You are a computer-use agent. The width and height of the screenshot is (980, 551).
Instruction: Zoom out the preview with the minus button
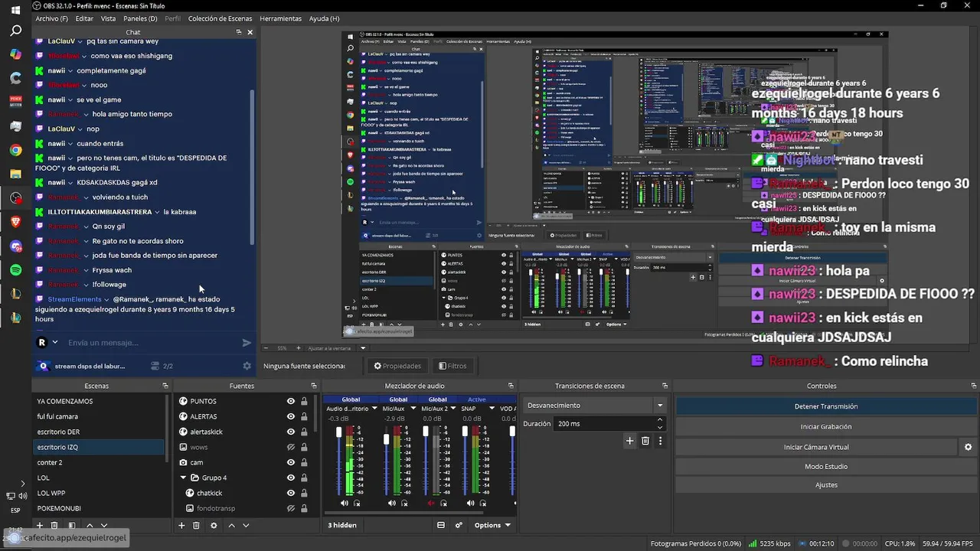265,348
